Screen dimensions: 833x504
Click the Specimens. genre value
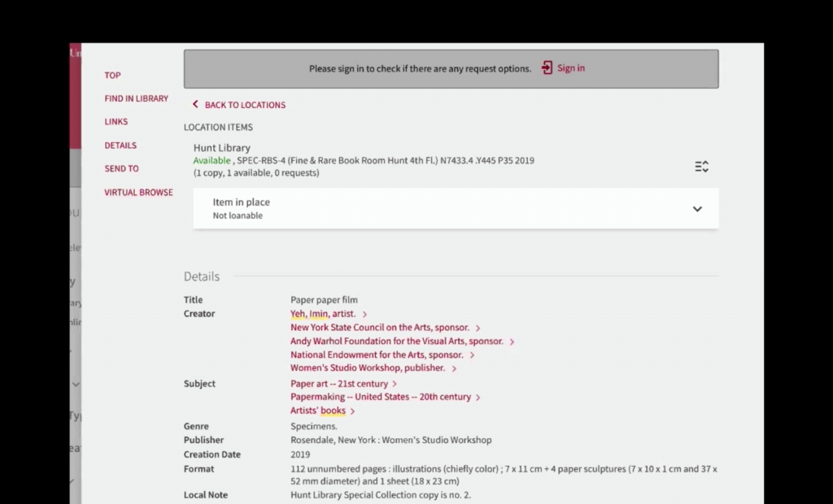314,427
